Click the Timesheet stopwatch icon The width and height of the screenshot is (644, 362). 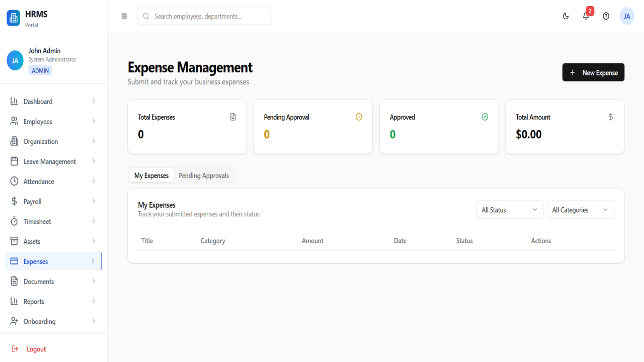(x=14, y=221)
